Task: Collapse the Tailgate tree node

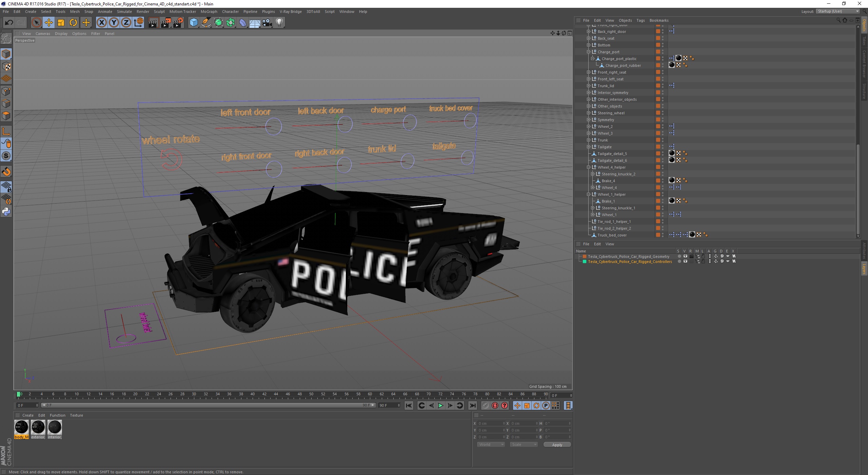Action: [x=589, y=147]
